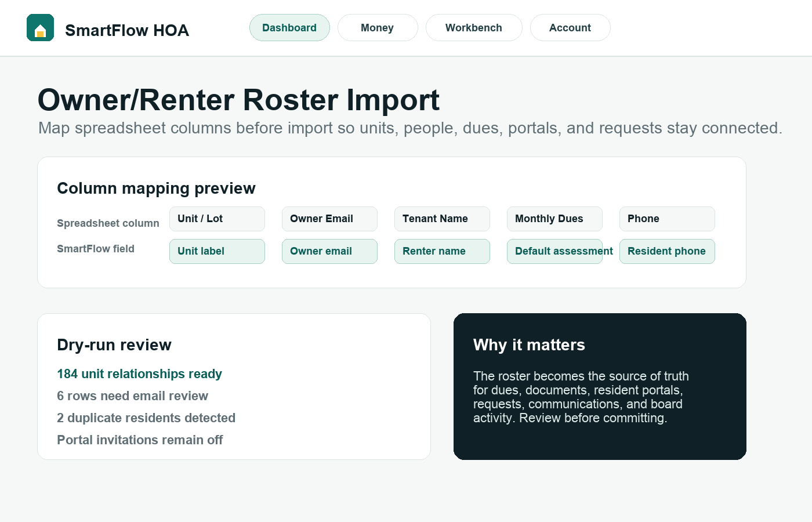Select the Tenant Name spreadsheet column
The height and width of the screenshot is (522, 812).
442,219
